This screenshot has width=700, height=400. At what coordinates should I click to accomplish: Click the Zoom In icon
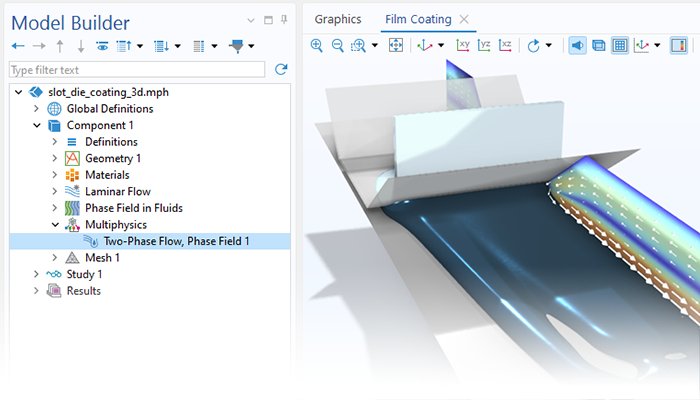[x=317, y=45]
